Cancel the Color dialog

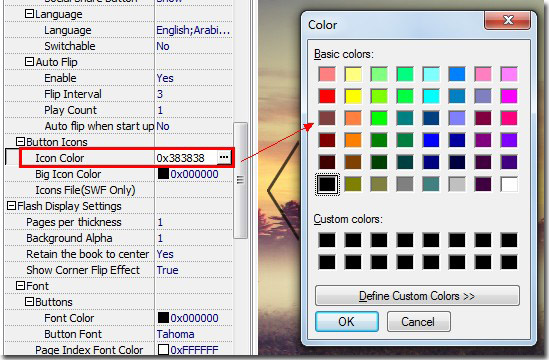pos(418,321)
